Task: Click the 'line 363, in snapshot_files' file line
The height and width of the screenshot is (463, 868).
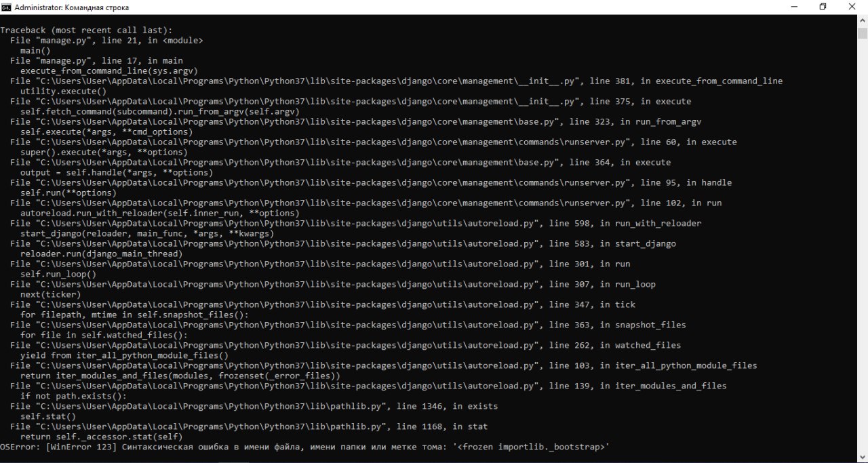Action: (348, 325)
